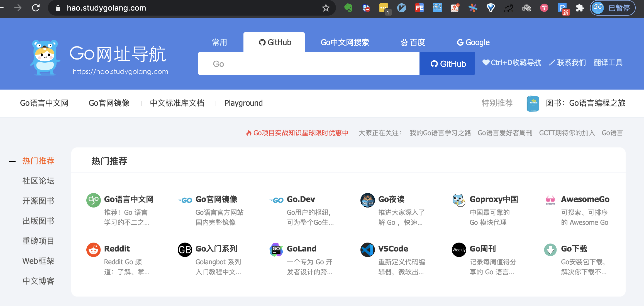Click the Reddit logo icon
644x306 pixels.
point(93,250)
